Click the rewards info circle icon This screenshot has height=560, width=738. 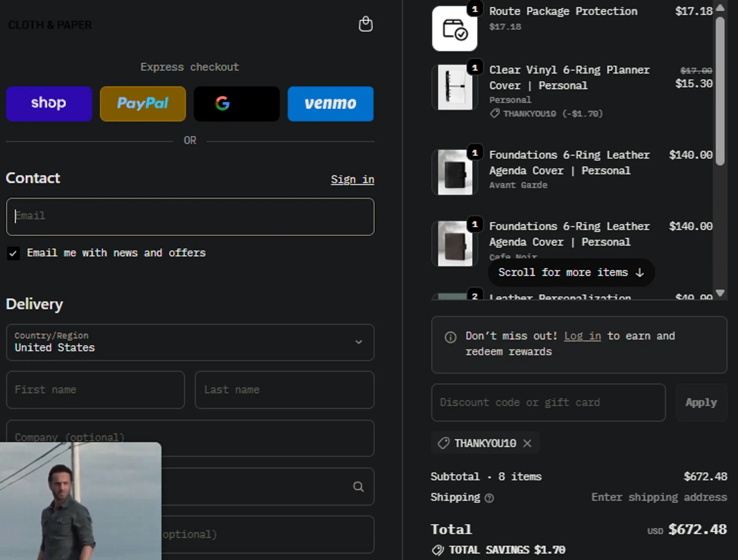(x=450, y=337)
